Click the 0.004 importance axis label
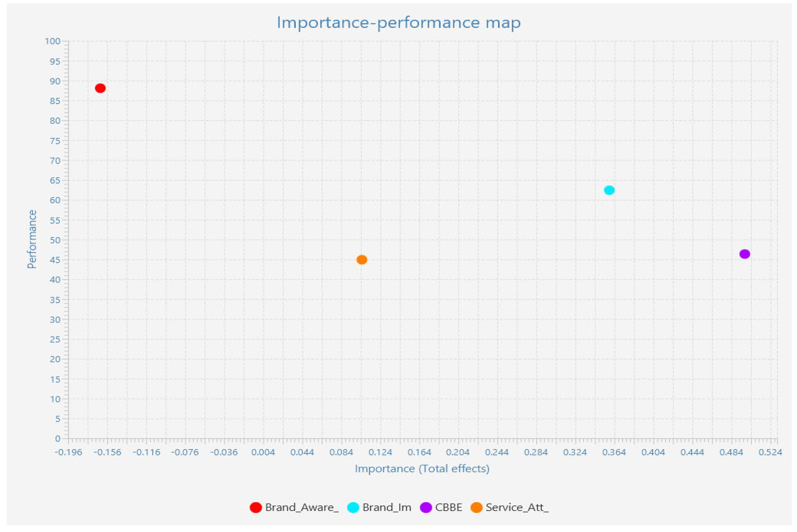Viewport: 797px width, 532px height. click(263, 452)
